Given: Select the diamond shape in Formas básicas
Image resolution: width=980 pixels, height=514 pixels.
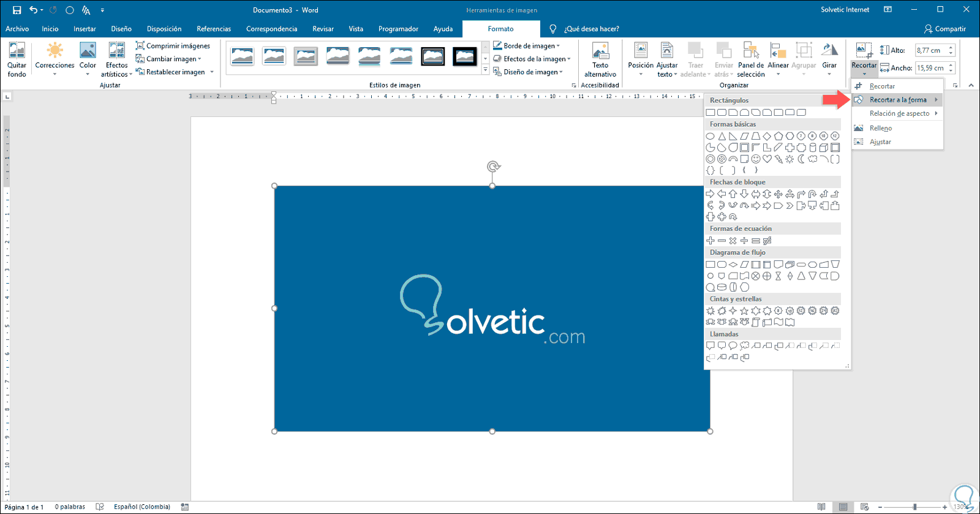Looking at the screenshot, I should [x=767, y=136].
